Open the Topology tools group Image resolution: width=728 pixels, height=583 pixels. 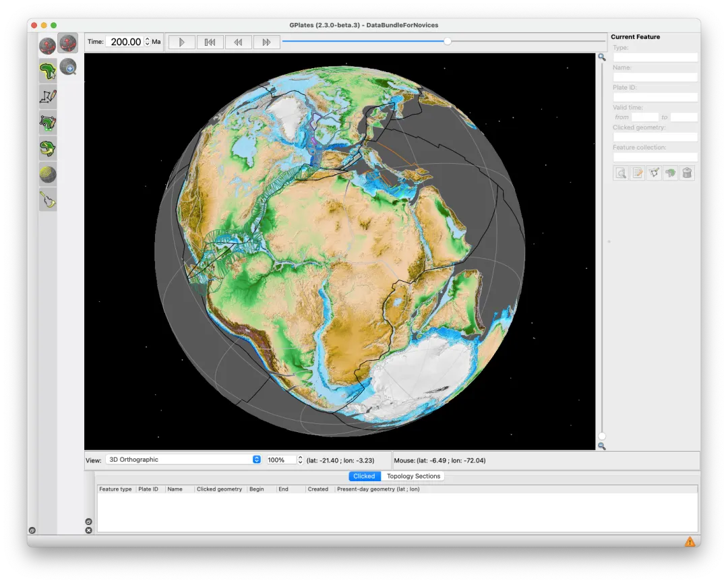pyautogui.click(x=48, y=123)
